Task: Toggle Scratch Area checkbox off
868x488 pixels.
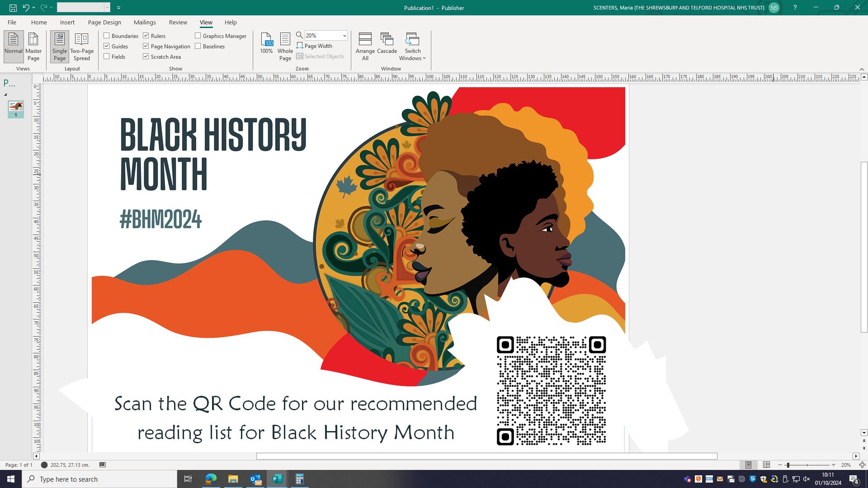Action: 146,56
